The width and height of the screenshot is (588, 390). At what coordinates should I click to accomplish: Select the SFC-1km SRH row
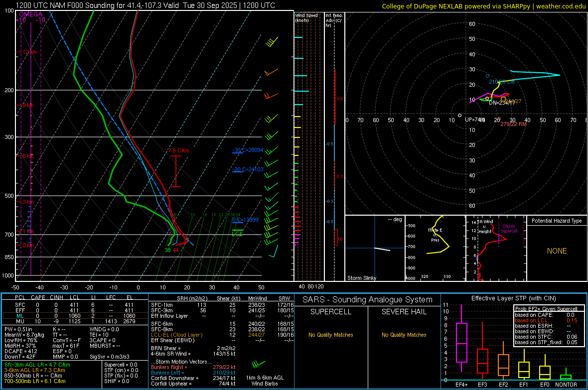tap(222, 305)
